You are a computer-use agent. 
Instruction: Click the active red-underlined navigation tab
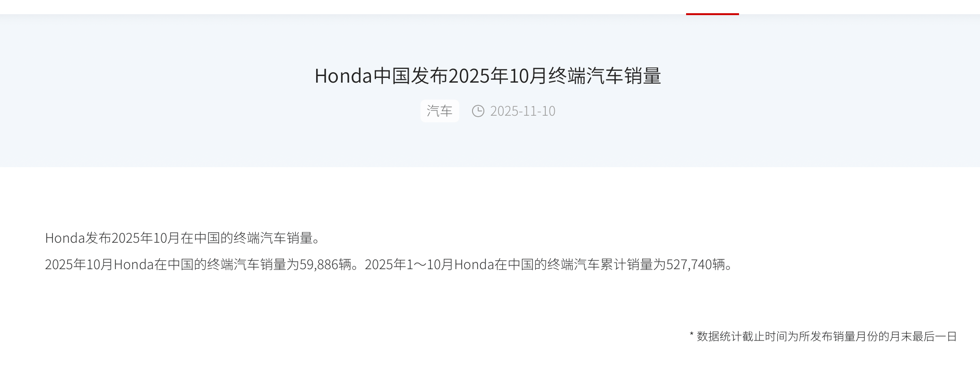point(713,8)
